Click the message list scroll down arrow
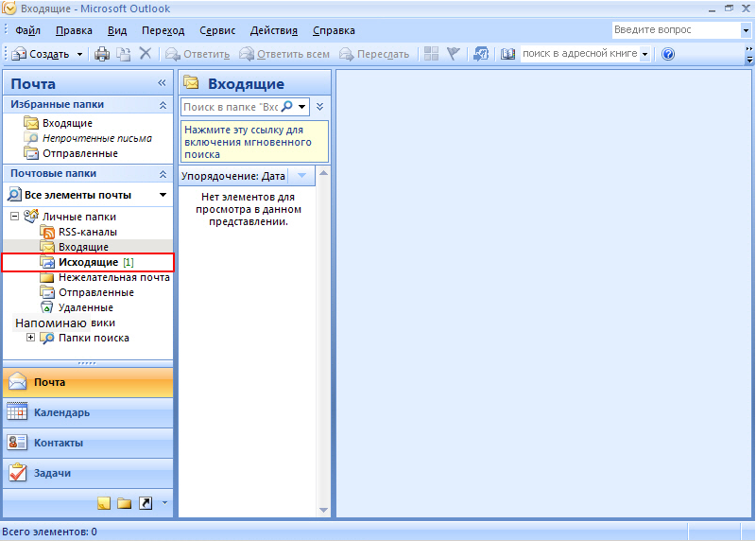Screen dimensions: 756x541 (x=324, y=510)
